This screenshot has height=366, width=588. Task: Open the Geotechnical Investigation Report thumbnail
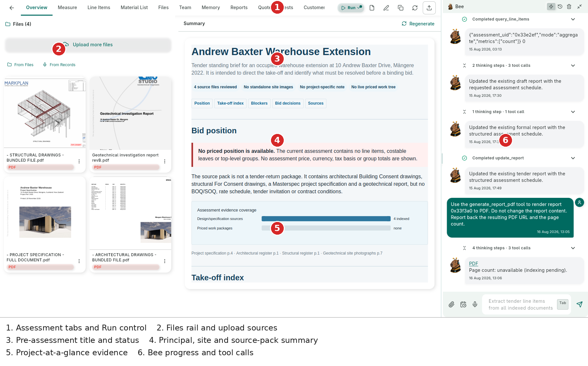[x=130, y=113]
